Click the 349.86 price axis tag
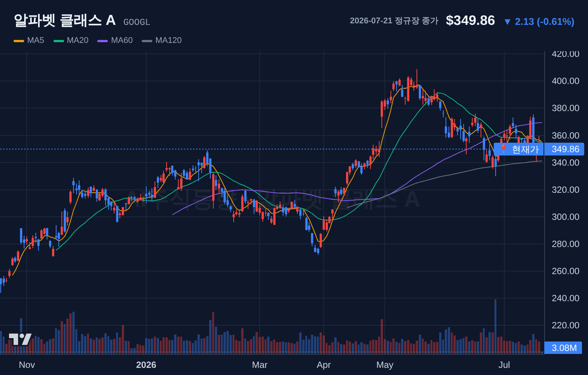The height and width of the screenshot is (375, 588). (565, 149)
